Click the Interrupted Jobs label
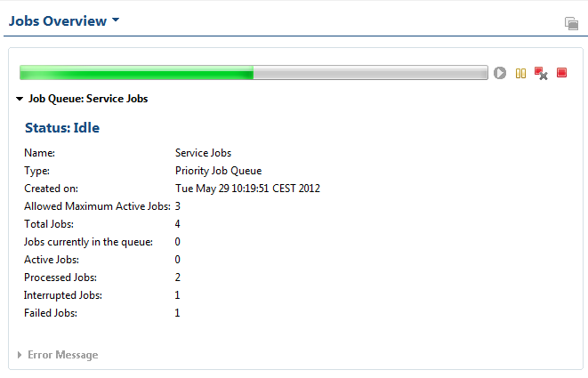 (x=62, y=295)
